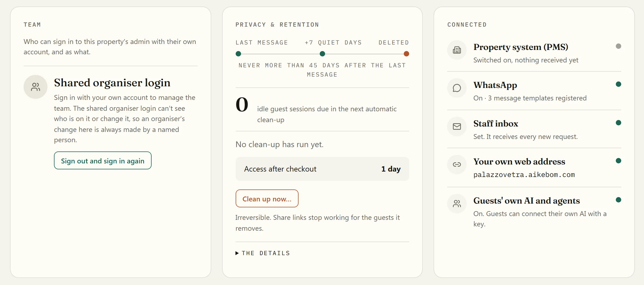The image size is (644, 285).
Task: Expand The Details disclosure triangle
Action: click(237, 253)
